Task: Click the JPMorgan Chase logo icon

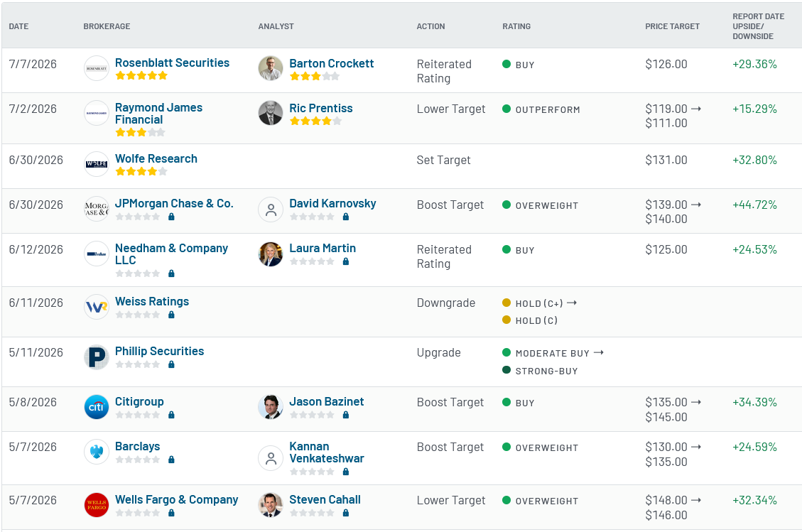Action: (x=96, y=209)
